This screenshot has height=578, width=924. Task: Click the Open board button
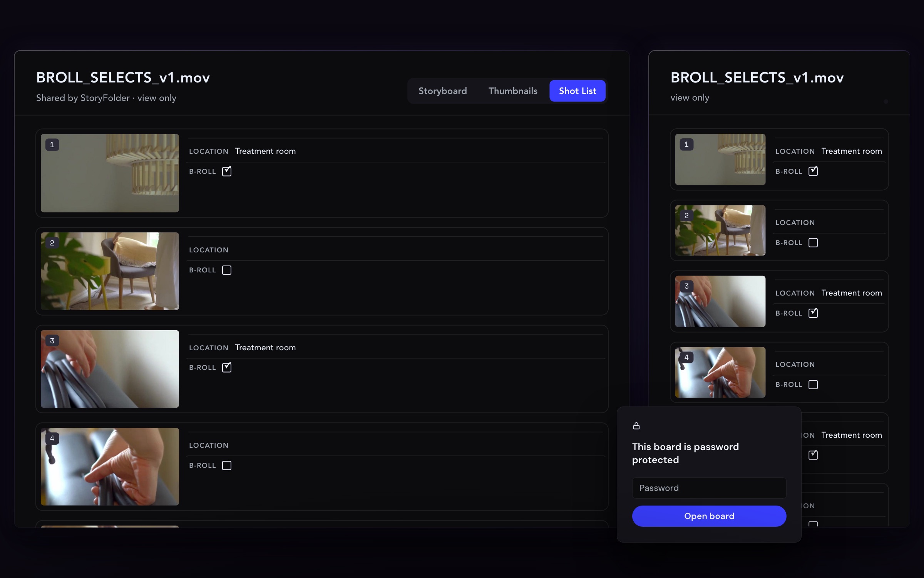pos(709,516)
